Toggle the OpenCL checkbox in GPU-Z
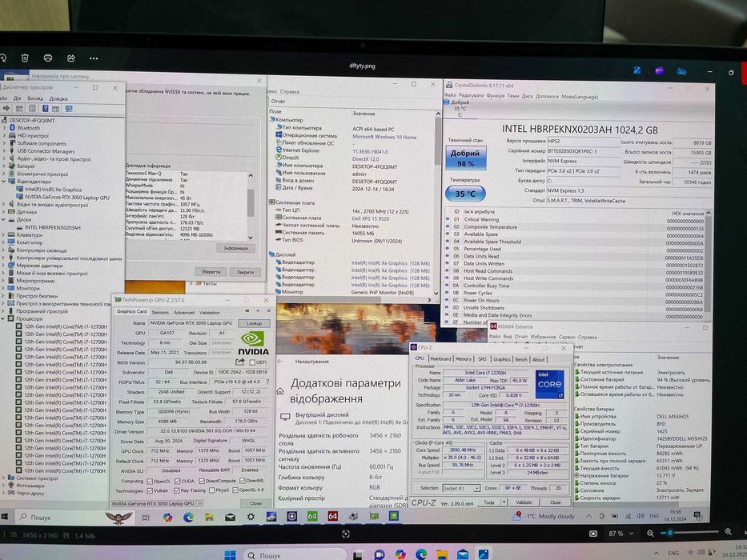The image size is (747, 560). (x=150, y=482)
